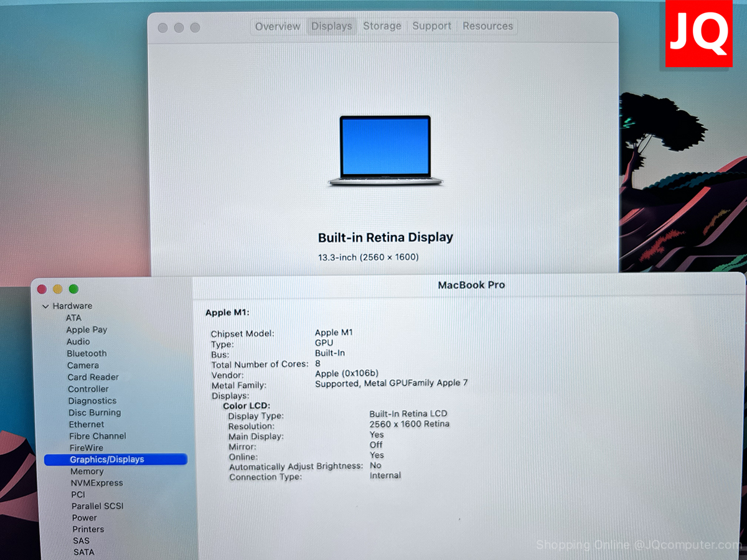Select ATA in the Hardware list
The height and width of the screenshot is (560, 747).
(73, 318)
